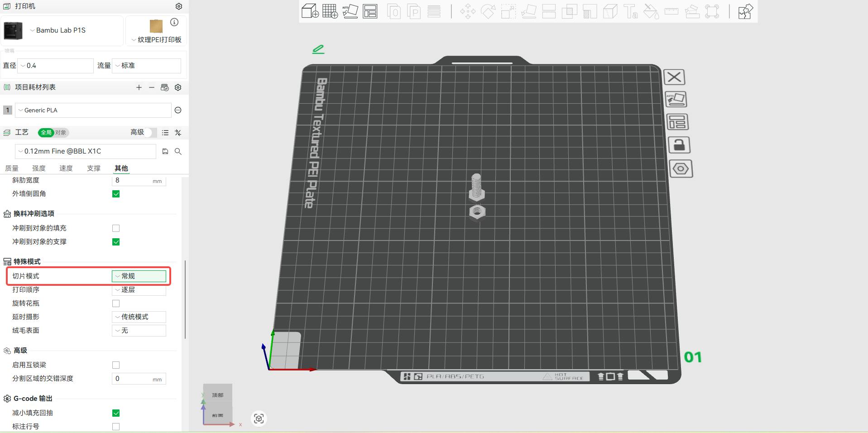Open the 打印顺序 逐层 dropdown
The image size is (868, 433).
pyautogui.click(x=139, y=290)
